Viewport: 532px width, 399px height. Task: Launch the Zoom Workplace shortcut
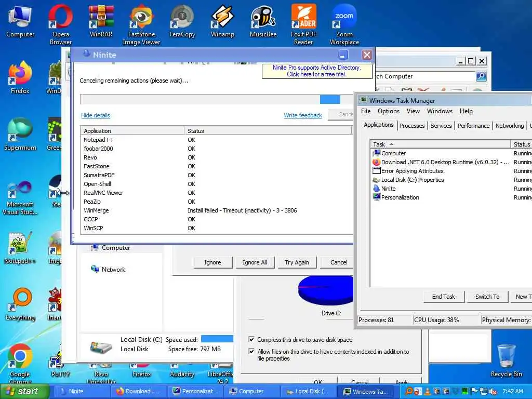coord(344,24)
